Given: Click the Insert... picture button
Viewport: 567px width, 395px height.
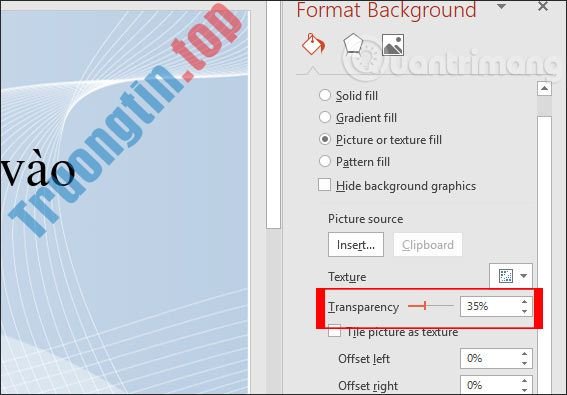Looking at the screenshot, I should point(356,245).
